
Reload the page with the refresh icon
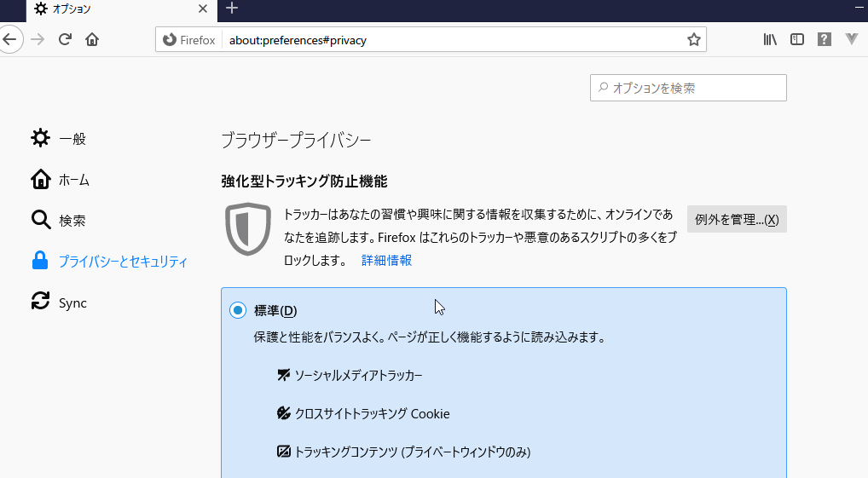(65, 40)
